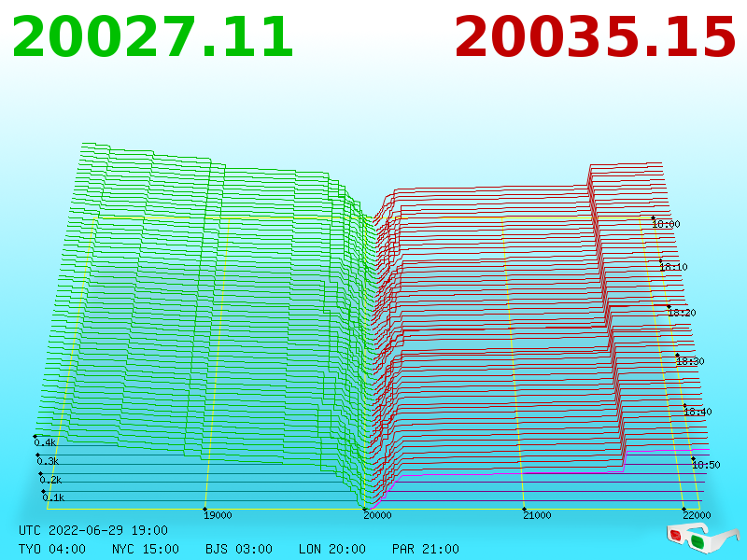Click the 22000 price axis label
The height and width of the screenshot is (560, 747).
pyautogui.click(x=697, y=515)
